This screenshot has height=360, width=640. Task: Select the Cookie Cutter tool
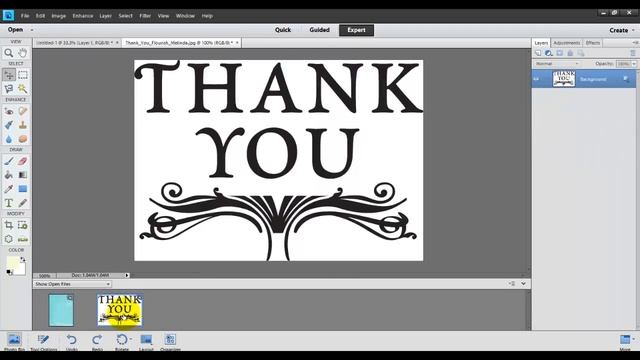[9, 239]
